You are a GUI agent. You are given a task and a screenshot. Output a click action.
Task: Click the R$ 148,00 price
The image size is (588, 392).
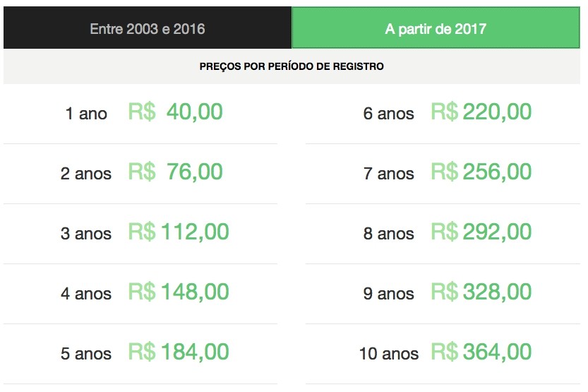click(x=179, y=292)
